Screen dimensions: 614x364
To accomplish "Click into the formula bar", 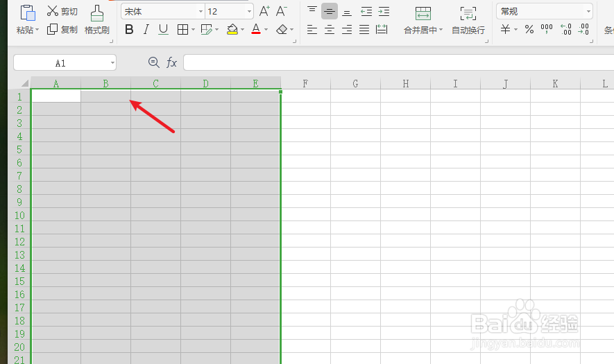I will pos(399,62).
